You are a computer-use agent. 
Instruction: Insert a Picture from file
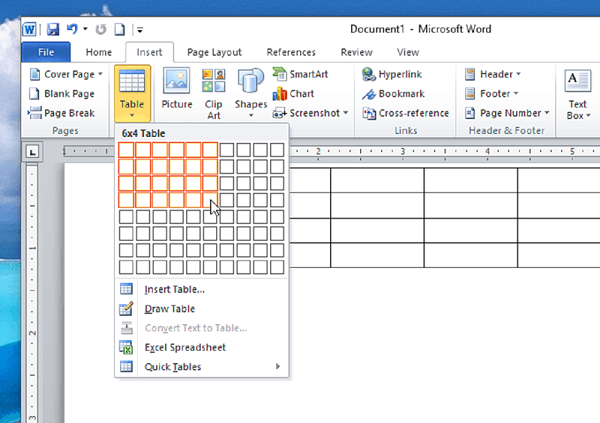coord(176,90)
